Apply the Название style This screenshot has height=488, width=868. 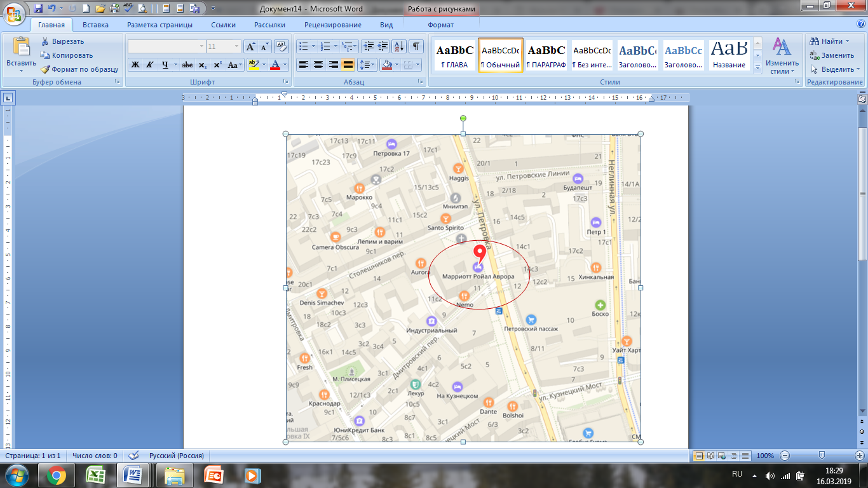click(729, 55)
